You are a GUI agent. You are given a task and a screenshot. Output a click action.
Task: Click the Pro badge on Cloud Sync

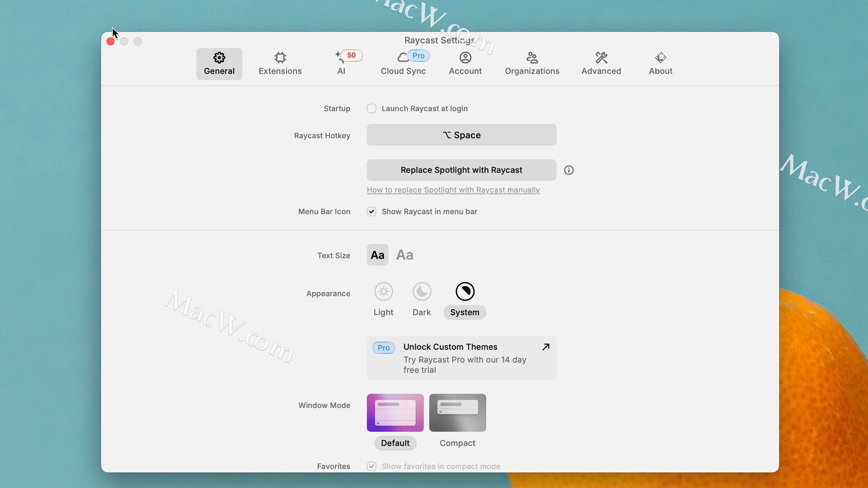[x=419, y=56]
